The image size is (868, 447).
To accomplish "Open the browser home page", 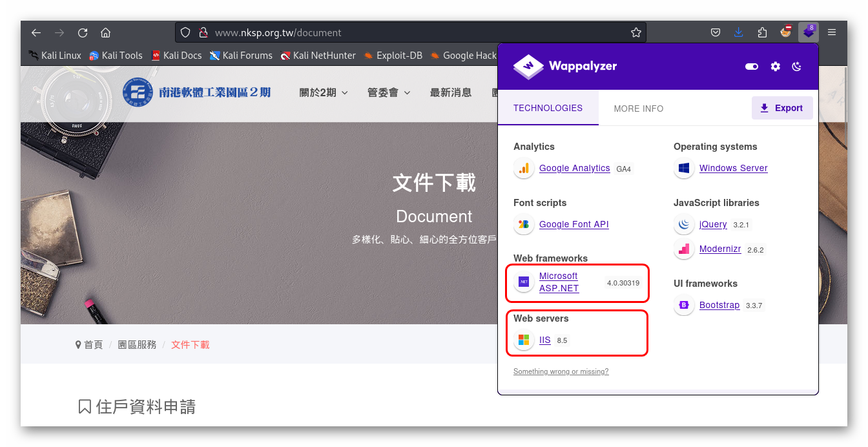I will [x=105, y=32].
